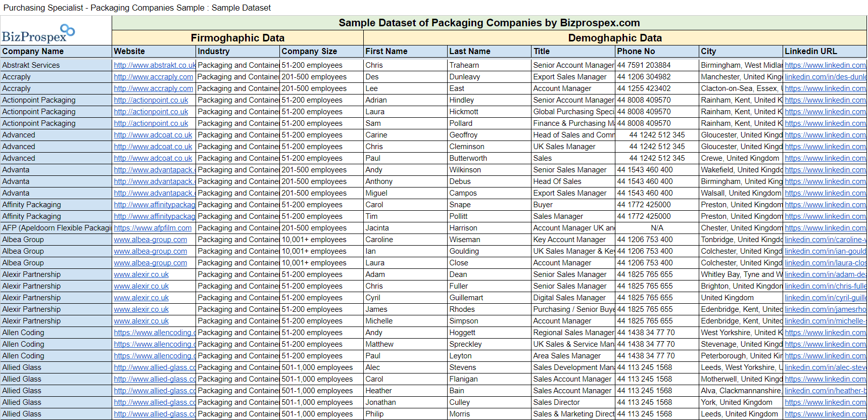Select the Abstrakt Services company cell
The height and width of the screenshot is (420, 868).
click(56, 65)
